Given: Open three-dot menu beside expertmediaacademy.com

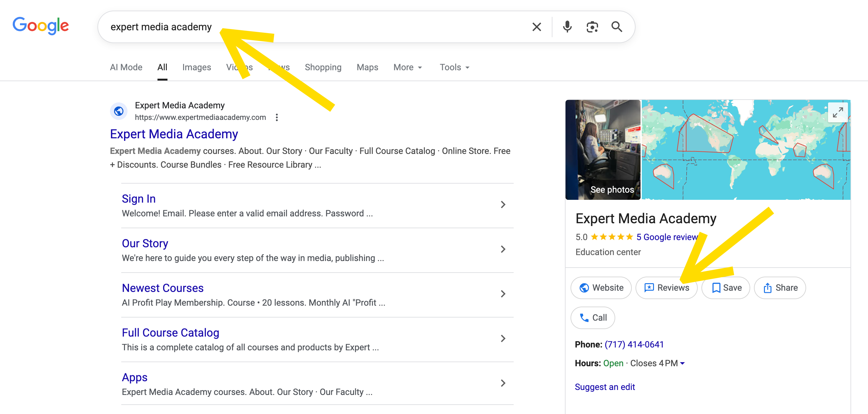Looking at the screenshot, I should point(277,117).
